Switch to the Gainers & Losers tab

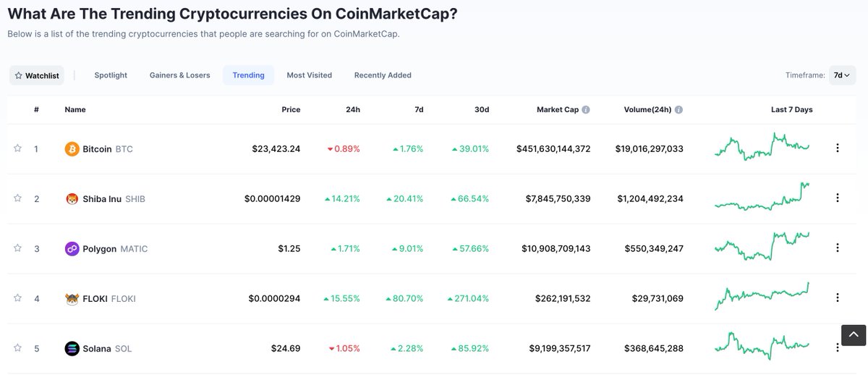(180, 75)
